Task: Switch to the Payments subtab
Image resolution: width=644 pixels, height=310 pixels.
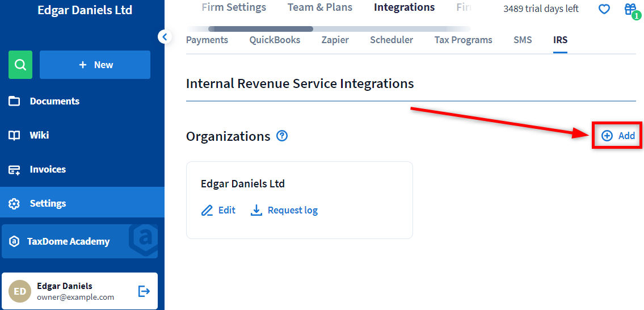Action: [x=207, y=40]
